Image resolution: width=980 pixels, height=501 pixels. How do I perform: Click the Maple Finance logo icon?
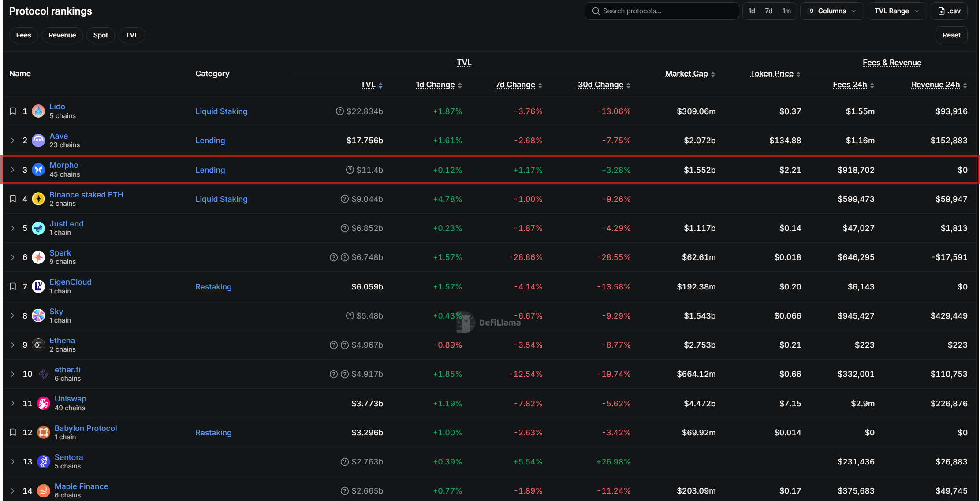pos(44,490)
